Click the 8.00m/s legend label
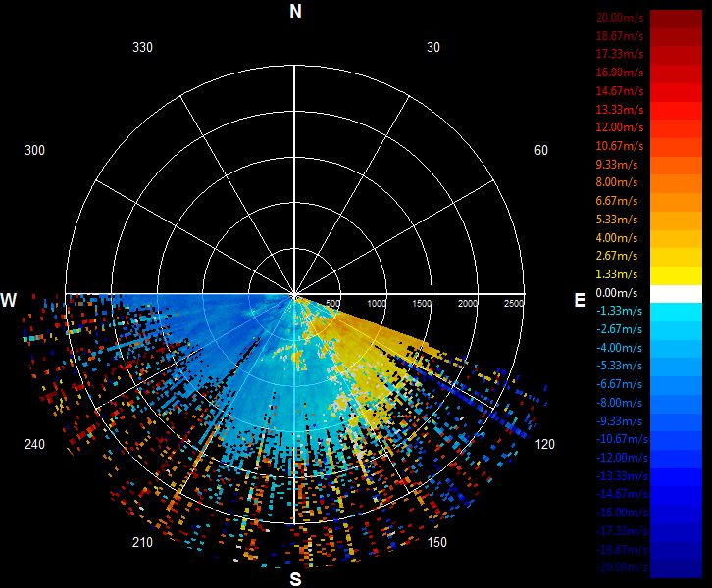Screen dimensions: 712x588 click(x=617, y=182)
